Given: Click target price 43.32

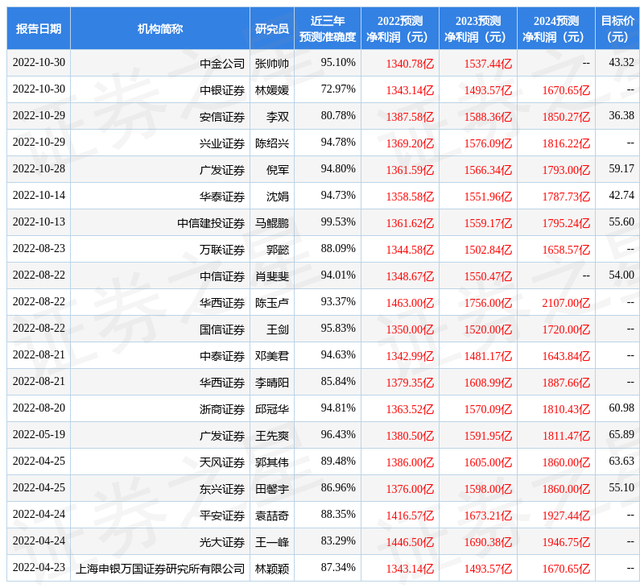Looking at the screenshot, I should (x=621, y=62).
